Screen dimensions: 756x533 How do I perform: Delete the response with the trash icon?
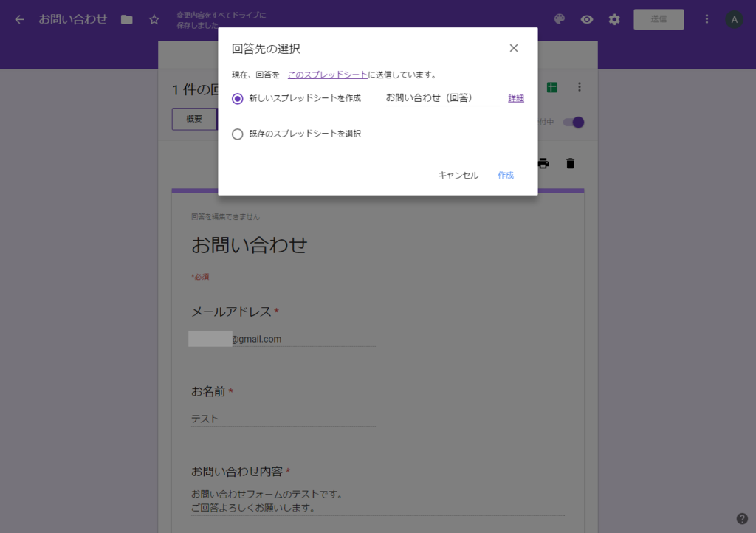[571, 163]
